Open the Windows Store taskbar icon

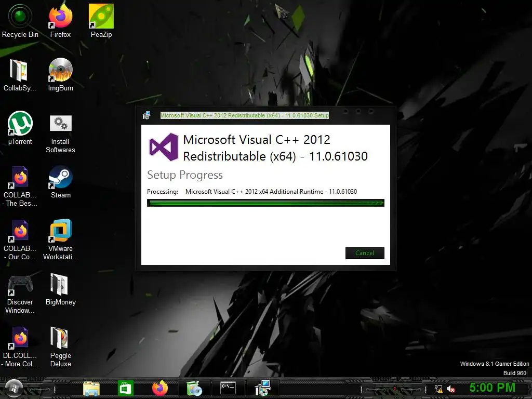(x=126, y=388)
